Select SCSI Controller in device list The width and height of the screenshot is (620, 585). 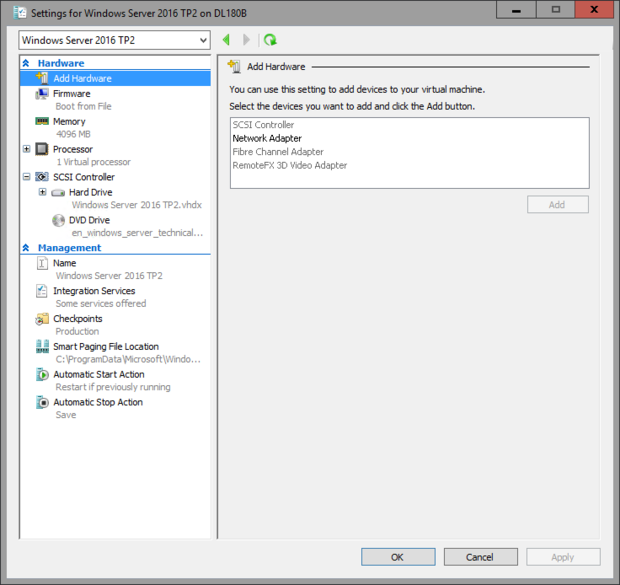click(263, 125)
